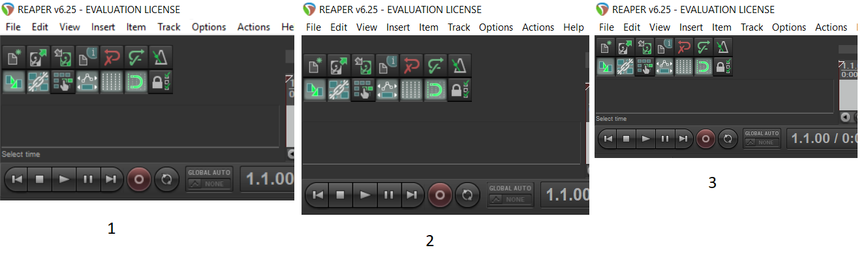Click Play button in left REAPER window transport
This screenshot has height=254, width=868.
point(64,179)
